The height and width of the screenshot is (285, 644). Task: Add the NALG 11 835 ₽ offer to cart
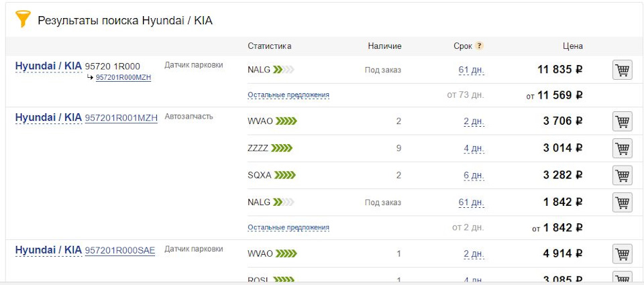[622, 70]
